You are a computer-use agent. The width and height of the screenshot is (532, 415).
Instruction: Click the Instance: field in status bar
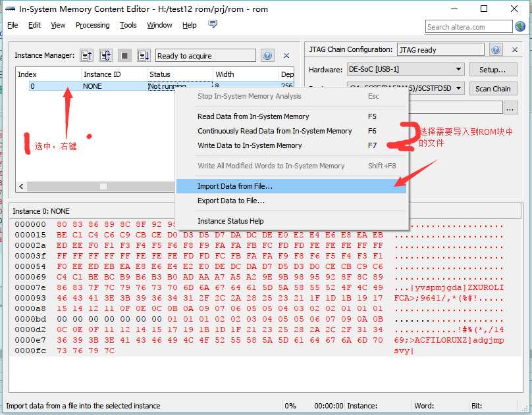coord(362,406)
